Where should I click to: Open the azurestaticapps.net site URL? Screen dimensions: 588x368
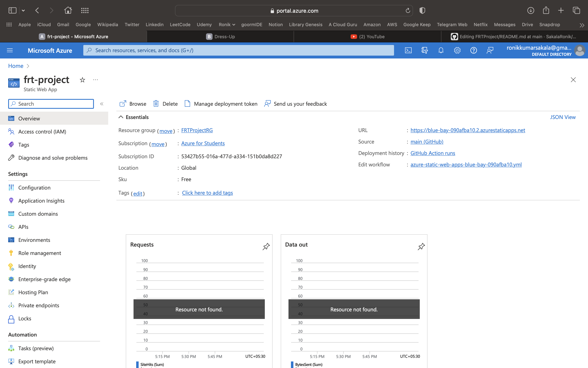tap(468, 130)
